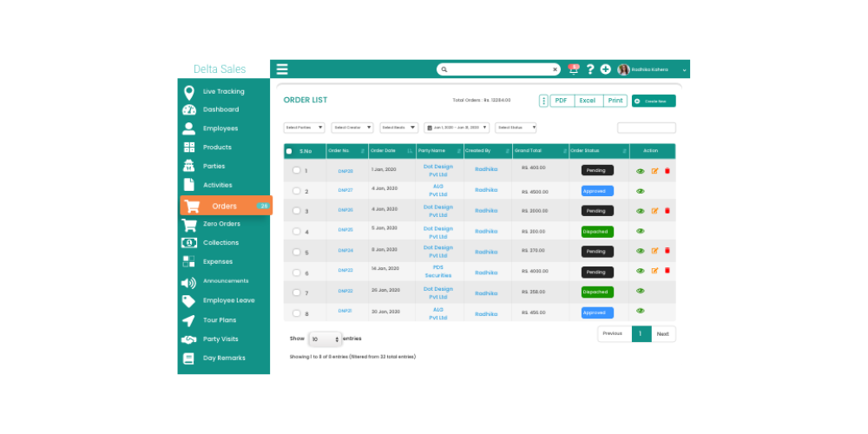Open Live Tracking in the sidebar
The width and height of the screenshot is (868, 434).
(x=224, y=92)
